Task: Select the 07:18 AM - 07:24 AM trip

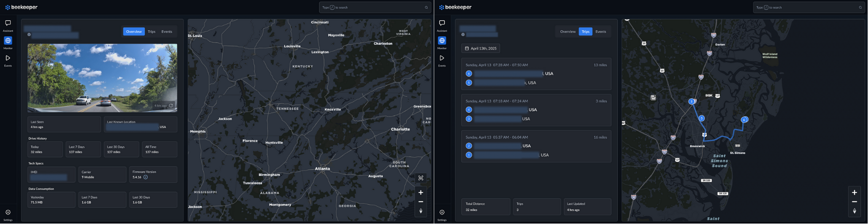Action: coord(536,110)
